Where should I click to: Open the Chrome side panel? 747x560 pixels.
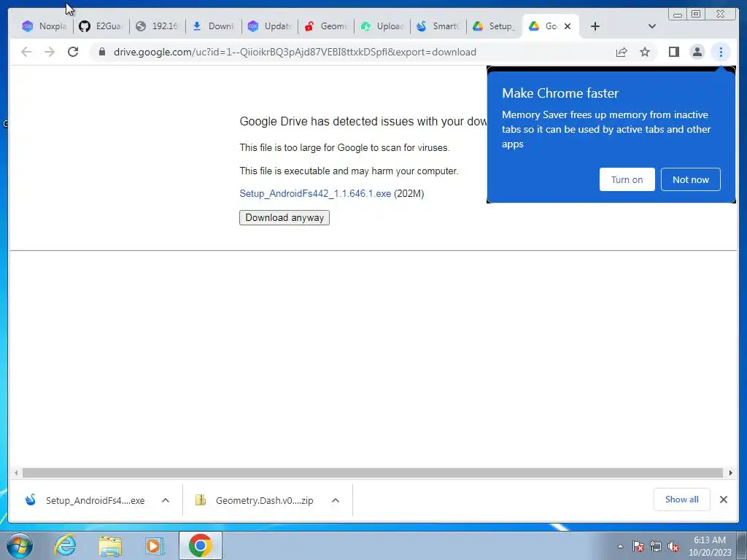coord(673,52)
